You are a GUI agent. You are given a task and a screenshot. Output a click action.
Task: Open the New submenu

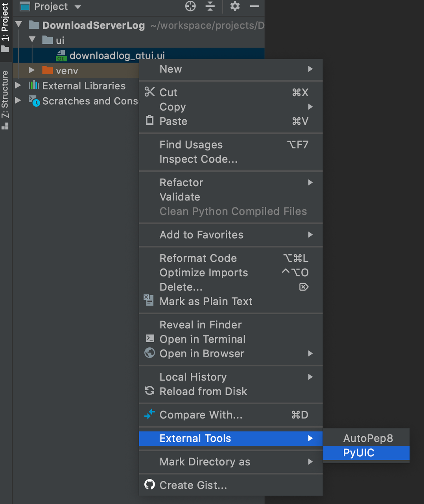pos(231,69)
